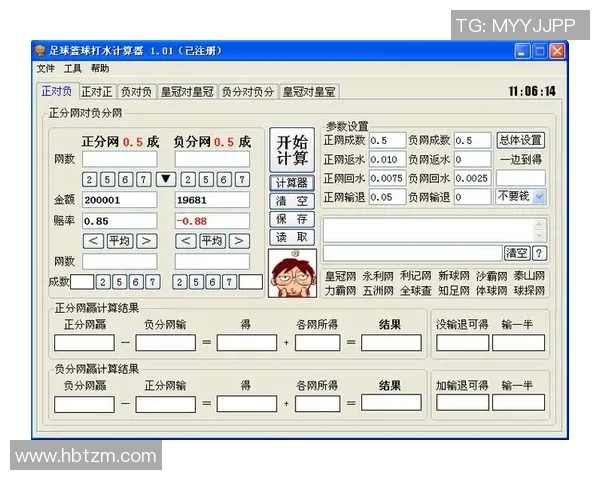The width and height of the screenshot is (600, 480).
Task: Click the 负网返水 input field
Action: 473,159
